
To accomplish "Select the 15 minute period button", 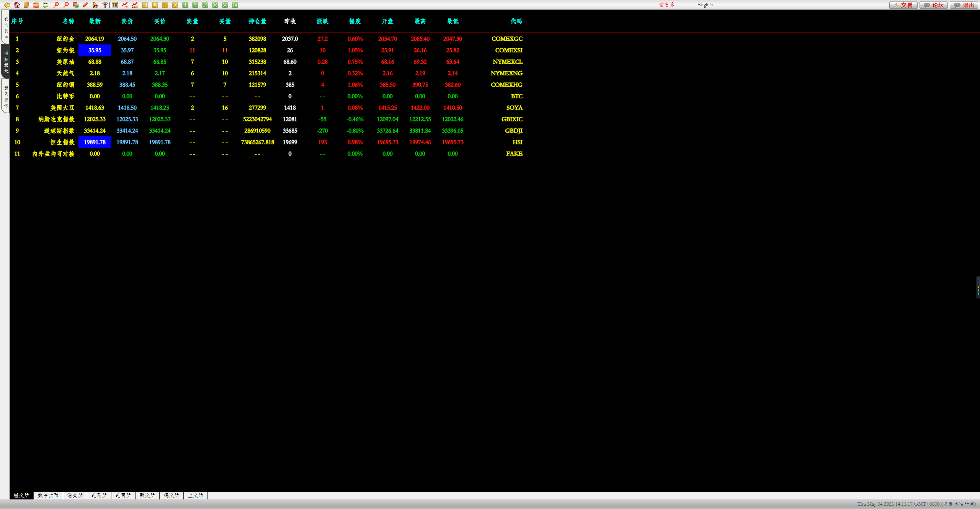I will (x=205, y=5).
